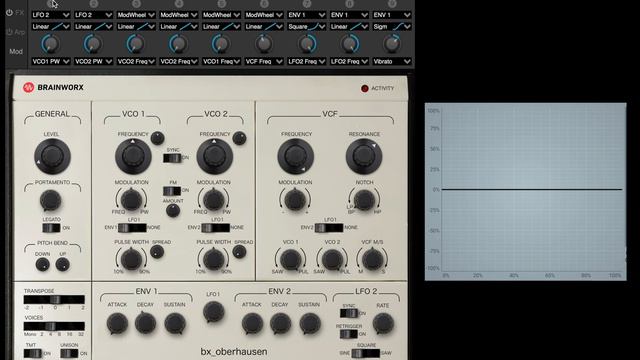Flip LFO 2 Sine/Square/Saw waveform switch

(x=366, y=353)
